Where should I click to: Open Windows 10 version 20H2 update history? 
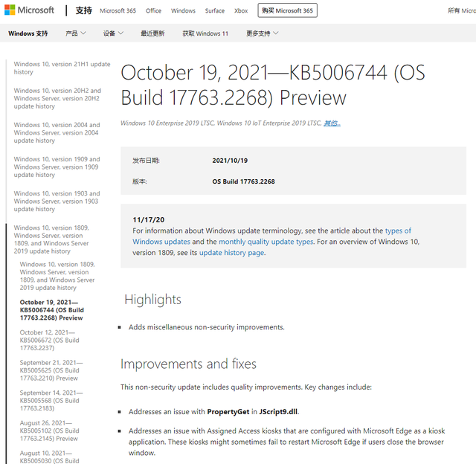[x=57, y=98]
